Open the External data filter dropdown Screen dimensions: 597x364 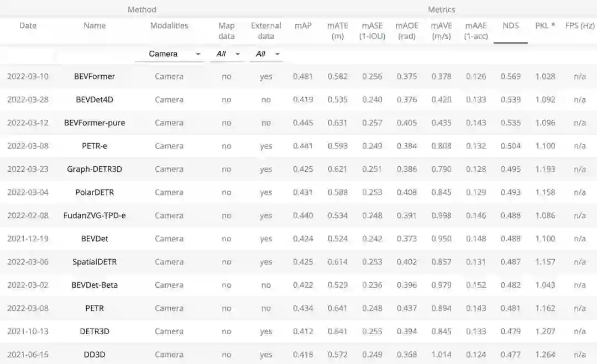point(266,54)
